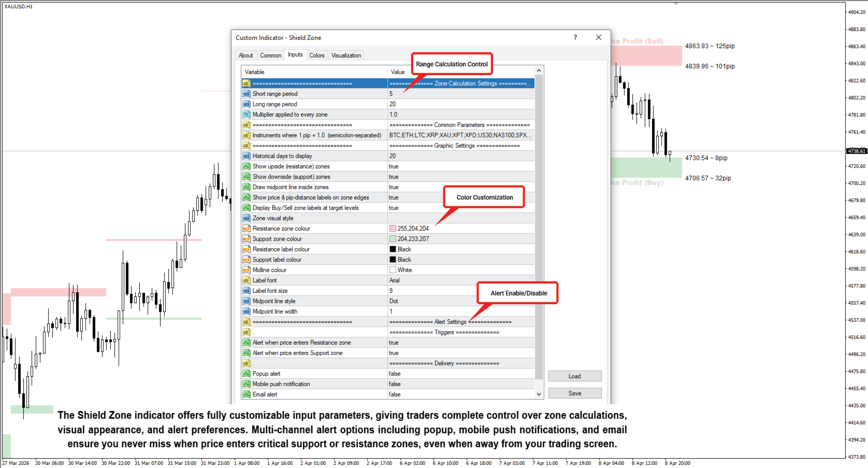Click the help question mark button
This screenshot has height=468, width=868.
tap(575, 37)
